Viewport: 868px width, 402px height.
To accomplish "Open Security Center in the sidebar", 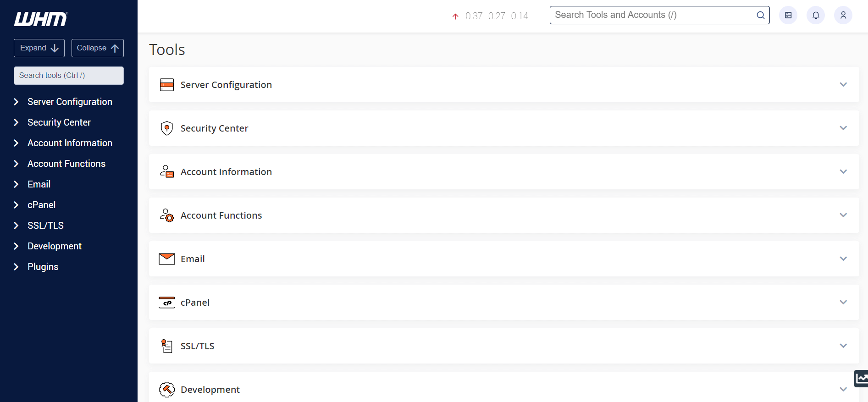I will coord(59,122).
